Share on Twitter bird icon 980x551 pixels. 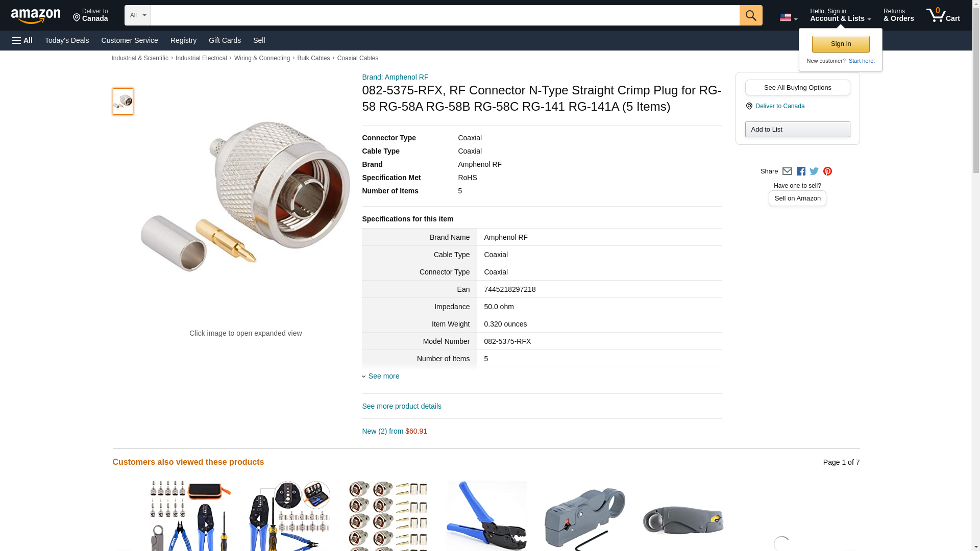[814, 171]
